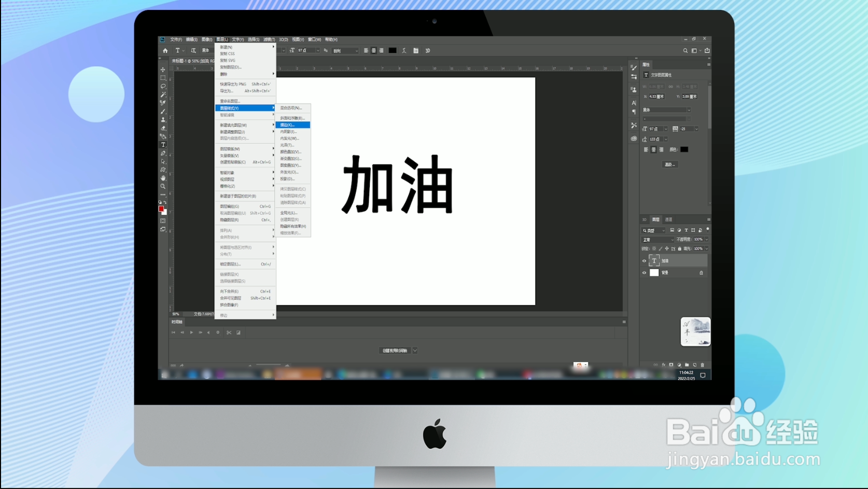Select the Zoom tool
The height and width of the screenshot is (489, 868).
point(163,187)
